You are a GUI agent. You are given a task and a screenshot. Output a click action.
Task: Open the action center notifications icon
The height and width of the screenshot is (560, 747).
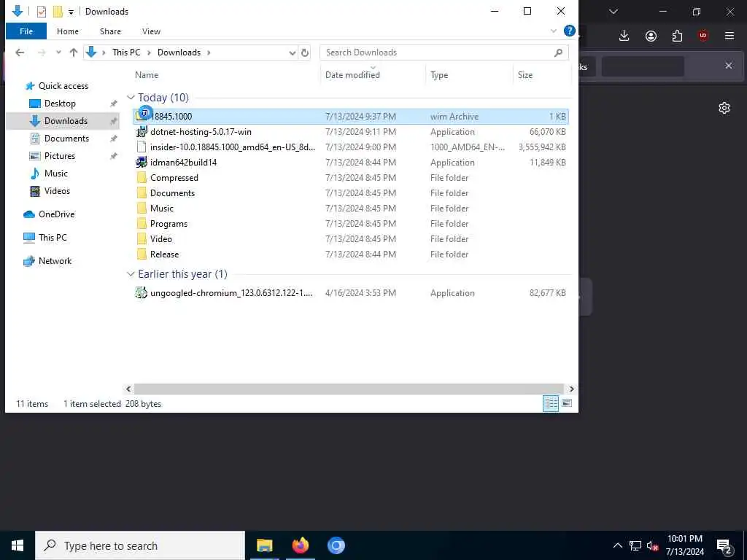[x=724, y=545]
